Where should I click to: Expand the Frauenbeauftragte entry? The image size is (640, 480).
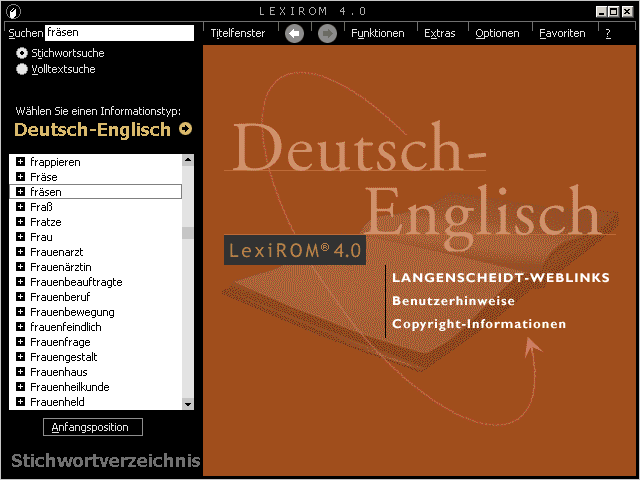coord(20,282)
